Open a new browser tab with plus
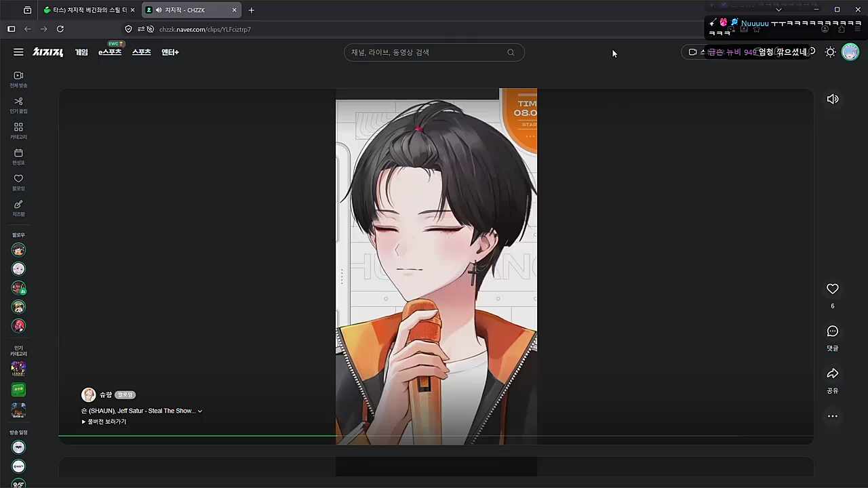 click(x=252, y=10)
